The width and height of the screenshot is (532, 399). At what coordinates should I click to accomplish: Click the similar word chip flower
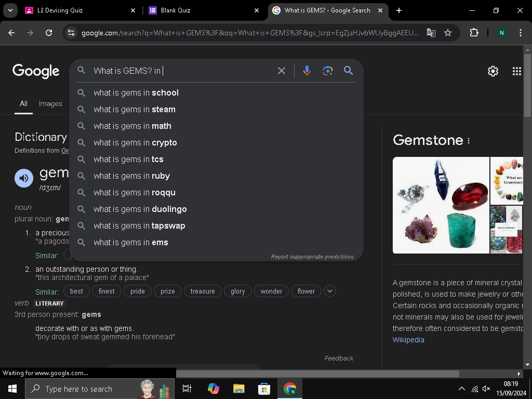pyautogui.click(x=306, y=291)
